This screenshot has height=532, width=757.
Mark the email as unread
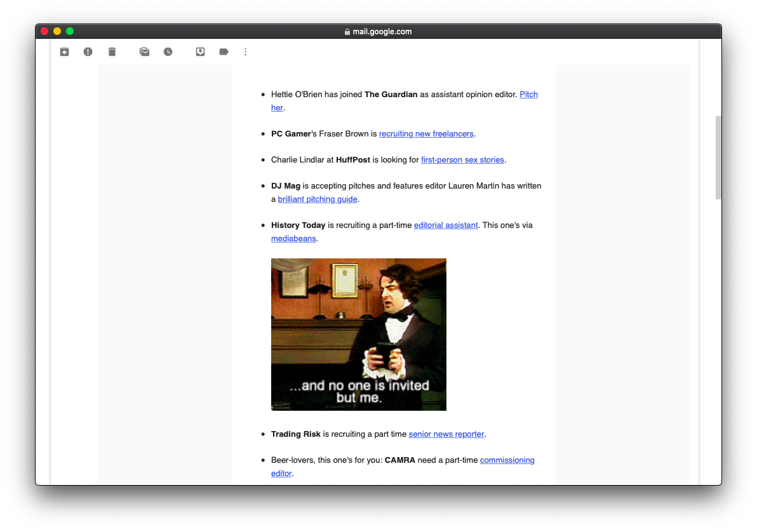point(144,51)
